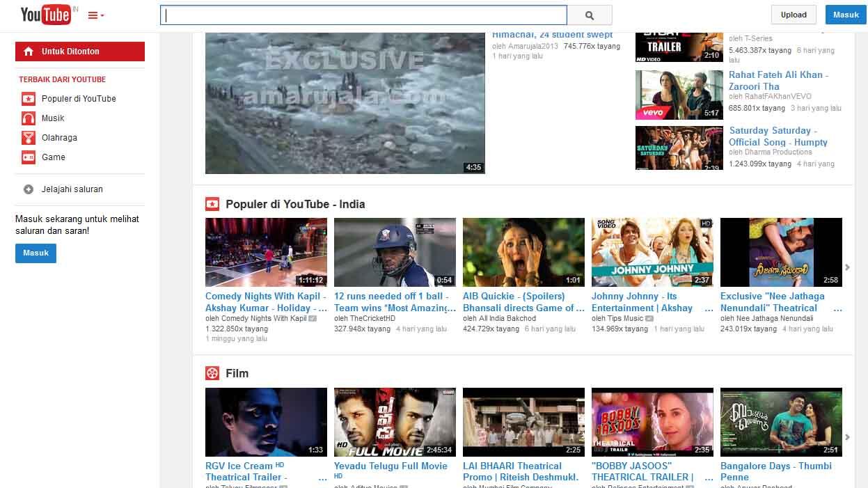The height and width of the screenshot is (488, 868).
Task: Click the Musik headphones icon
Action: (x=29, y=118)
